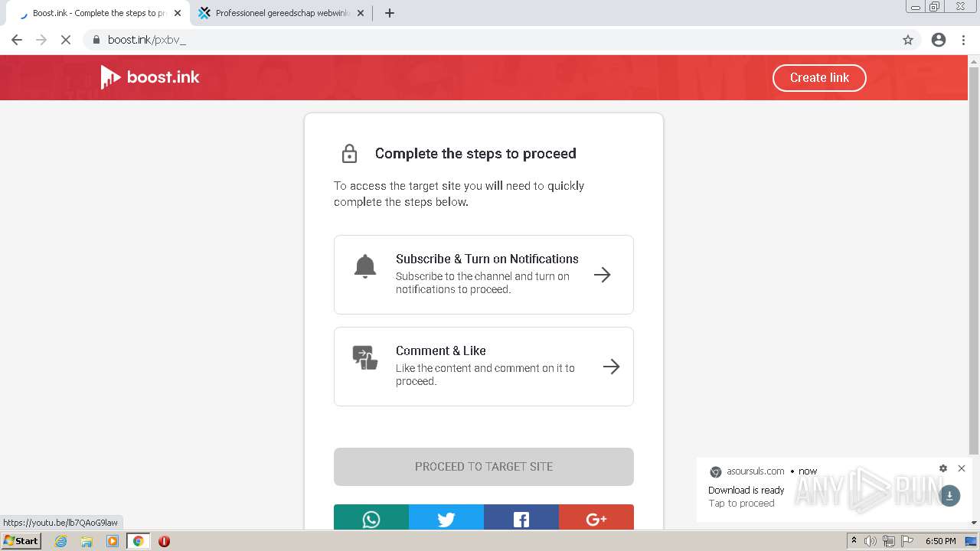Screen dimensions: 980x551
Task: Click arrow on Subscribe step
Action: coord(603,275)
